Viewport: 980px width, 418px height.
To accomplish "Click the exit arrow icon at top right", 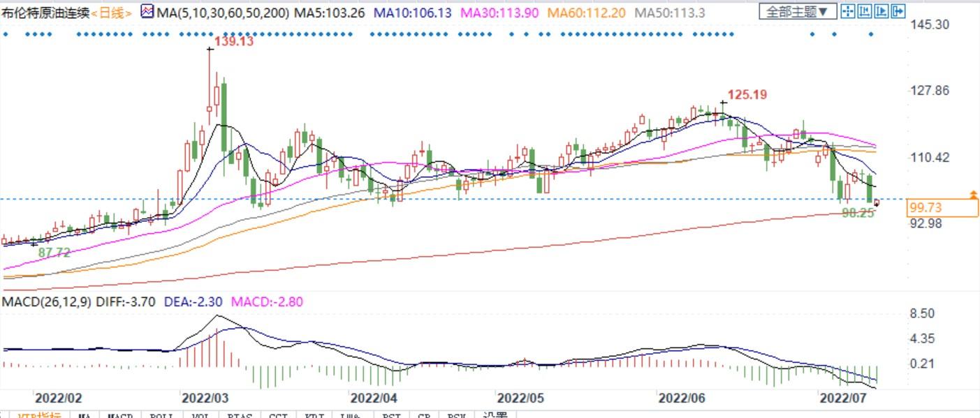I will (x=898, y=11).
